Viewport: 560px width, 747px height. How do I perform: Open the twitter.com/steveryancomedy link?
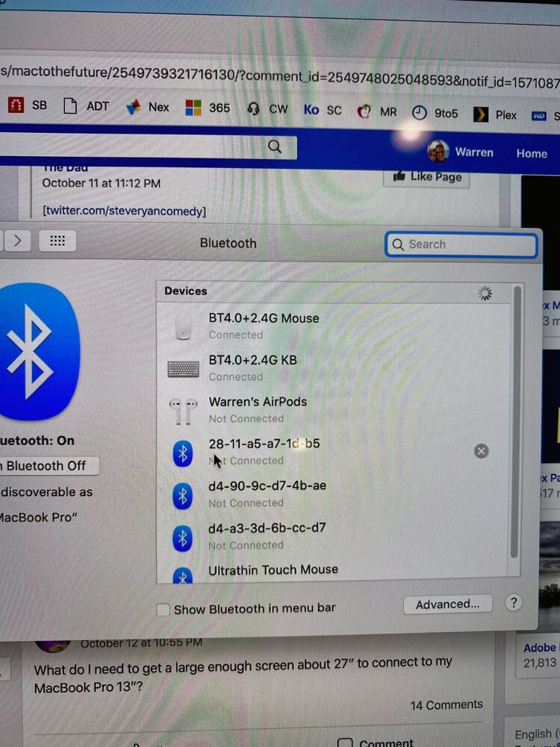124,211
